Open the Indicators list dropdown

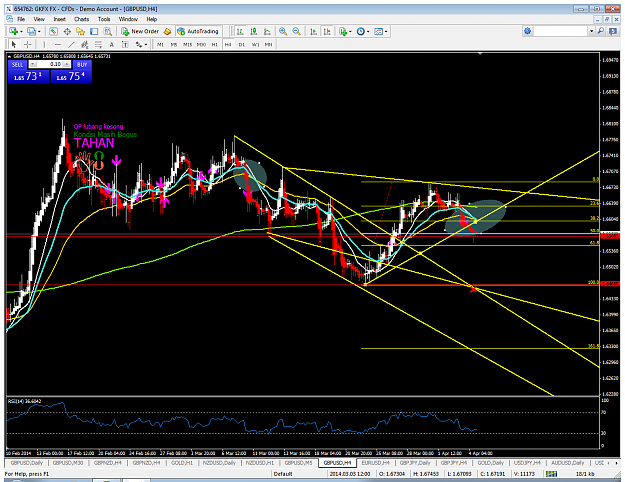coord(345,31)
